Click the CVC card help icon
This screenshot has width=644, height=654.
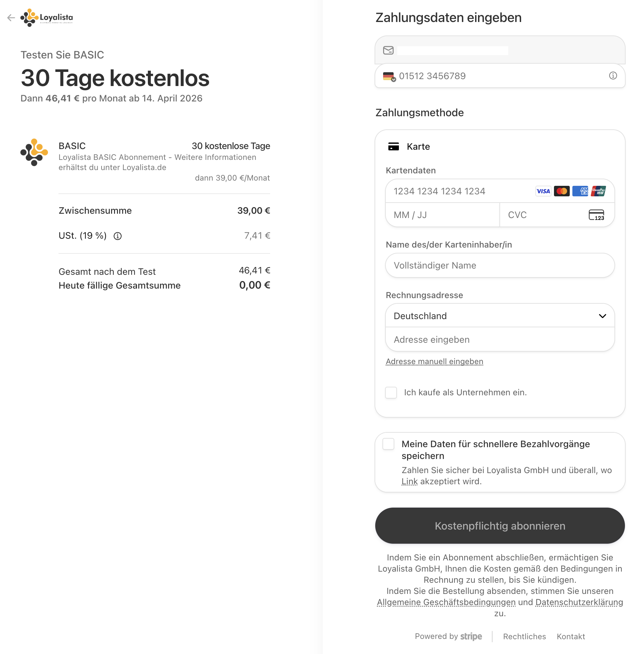[x=596, y=215]
